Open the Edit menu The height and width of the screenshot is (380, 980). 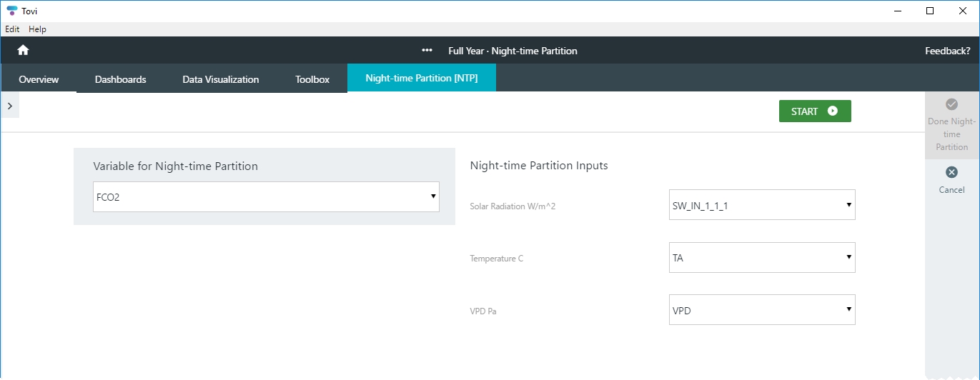12,29
